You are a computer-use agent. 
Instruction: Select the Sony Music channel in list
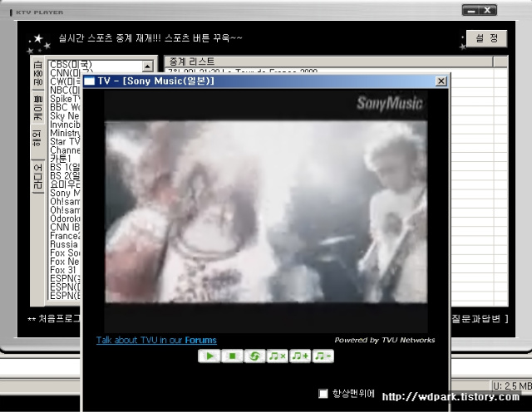point(65,193)
